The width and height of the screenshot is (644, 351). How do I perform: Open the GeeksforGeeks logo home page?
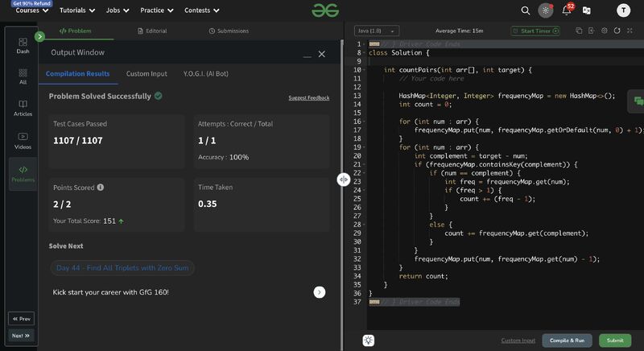325,10
